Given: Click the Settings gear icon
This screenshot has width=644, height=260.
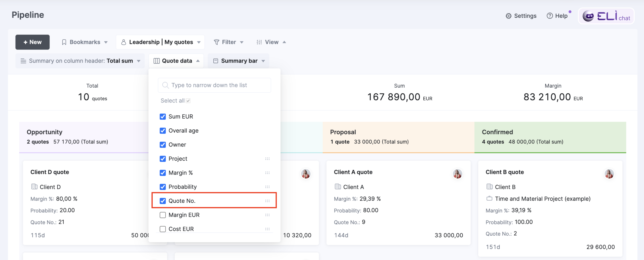Looking at the screenshot, I should (x=508, y=16).
